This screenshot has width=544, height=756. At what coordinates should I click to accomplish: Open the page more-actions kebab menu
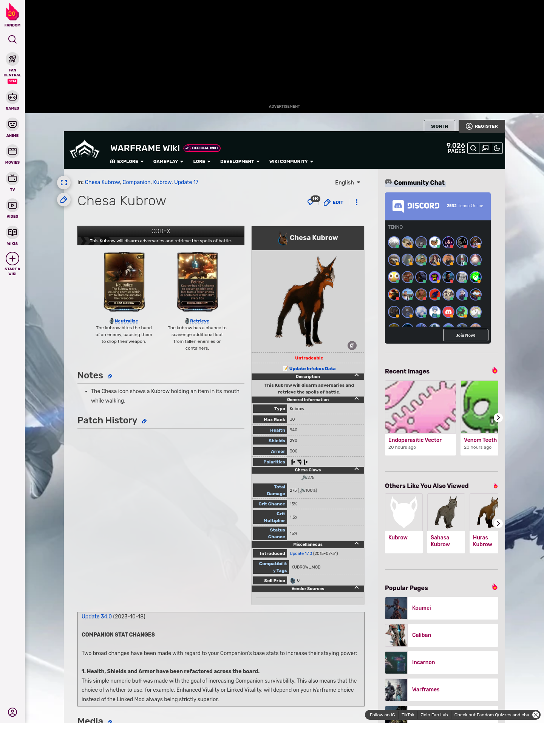pyautogui.click(x=357, y=202)
